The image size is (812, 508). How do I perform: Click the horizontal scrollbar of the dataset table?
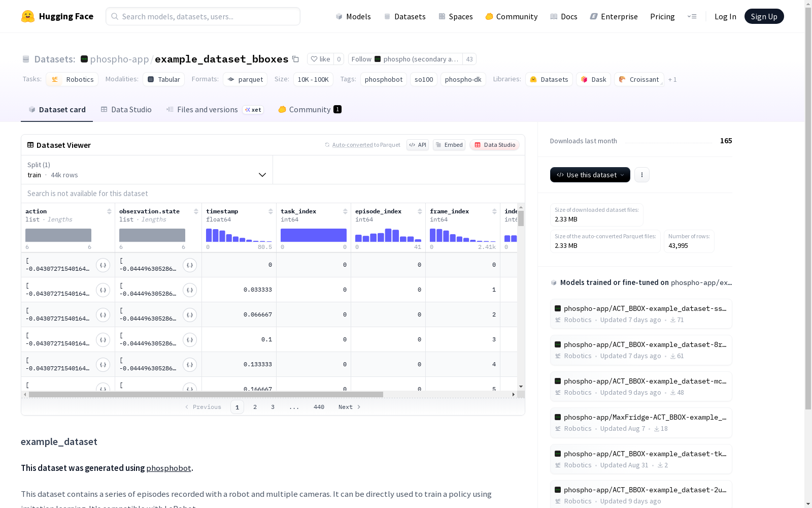[x=206, y=394]
